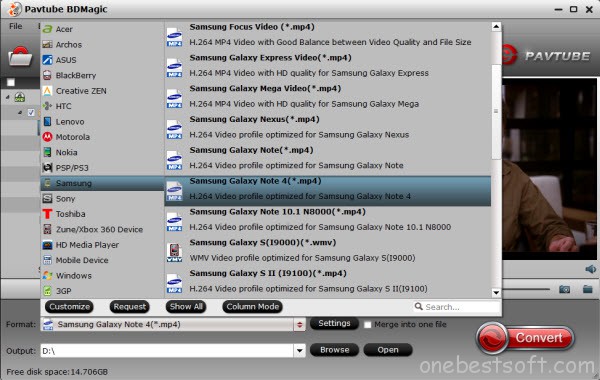The width and height of the screenshot is (600, 380).
Task: Select Zune/Xbox 360 Device category
Action: coord(103,229)
